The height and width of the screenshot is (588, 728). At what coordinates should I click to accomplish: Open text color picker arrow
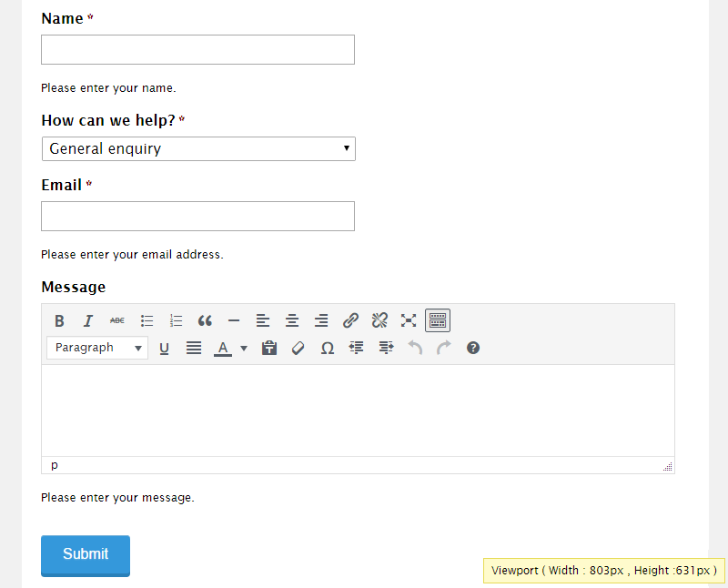[x=244, y=348]
